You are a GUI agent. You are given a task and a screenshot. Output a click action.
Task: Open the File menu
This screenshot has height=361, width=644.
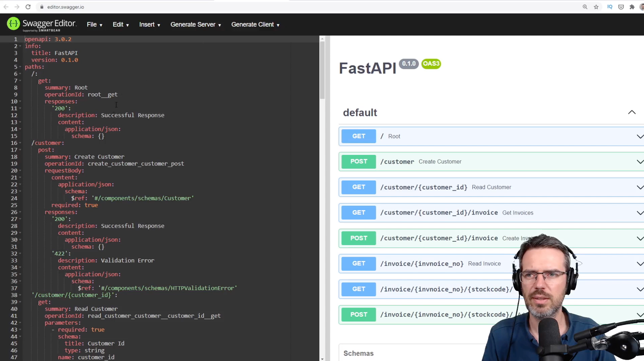[95, 25]
